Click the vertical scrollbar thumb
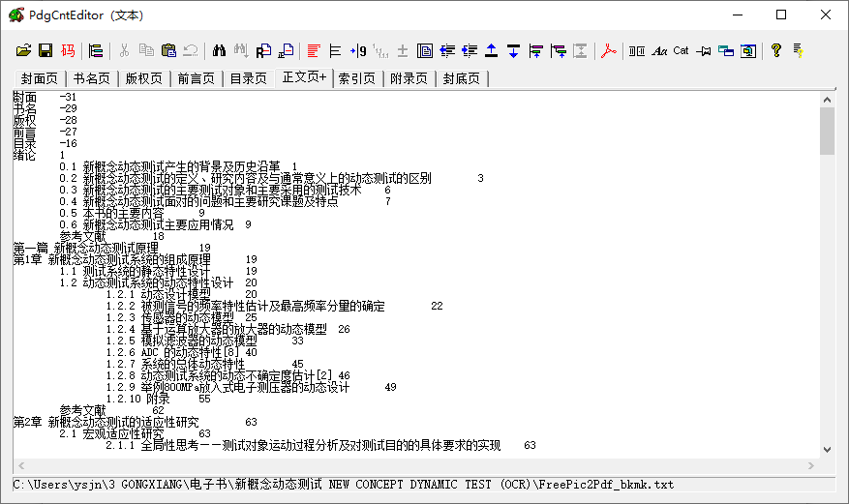This screenshot has height=504, width=849. coord(827,131)
